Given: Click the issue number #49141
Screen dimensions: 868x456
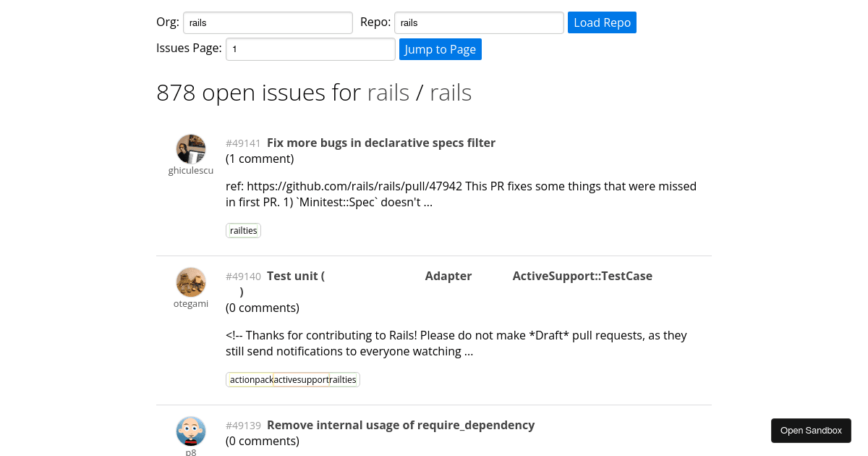Looking at the screenshot, I should (x=243, y=143).
